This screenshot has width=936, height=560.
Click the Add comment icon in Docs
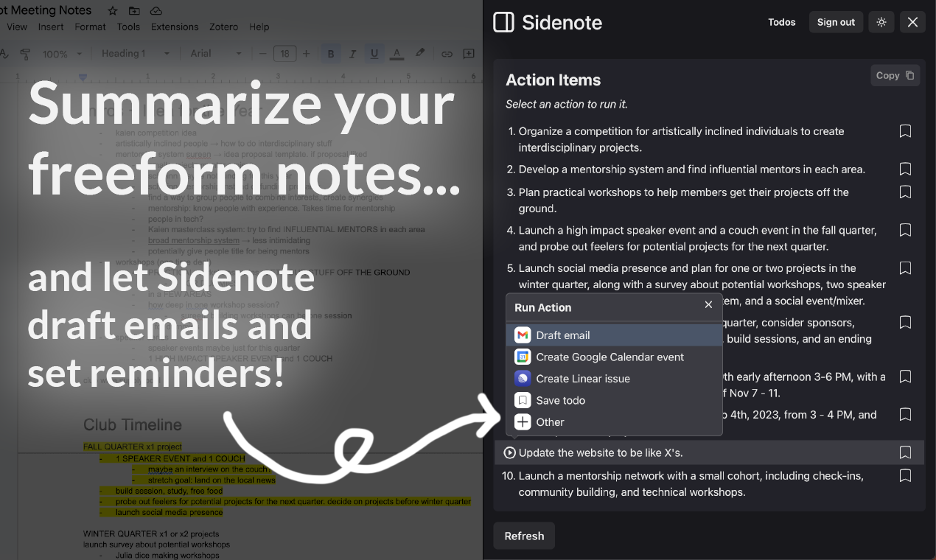[469, 54]
